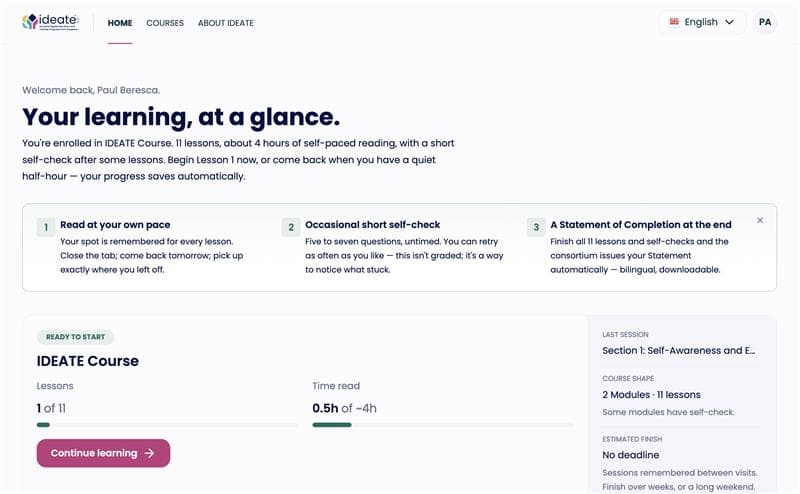800x494 pixels.
Task: Open the ABOUT IDEATE page
Action: pyautogui.click(x=226, y=23)
